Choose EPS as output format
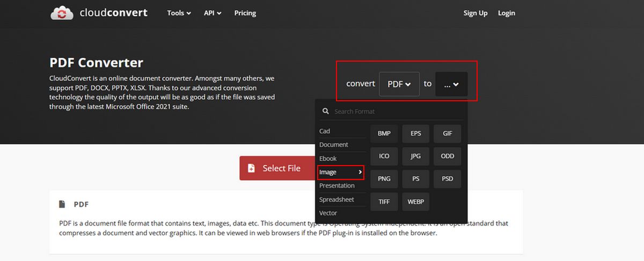The width and height of the screenshot is (644, 261). [x=416, y=133]
